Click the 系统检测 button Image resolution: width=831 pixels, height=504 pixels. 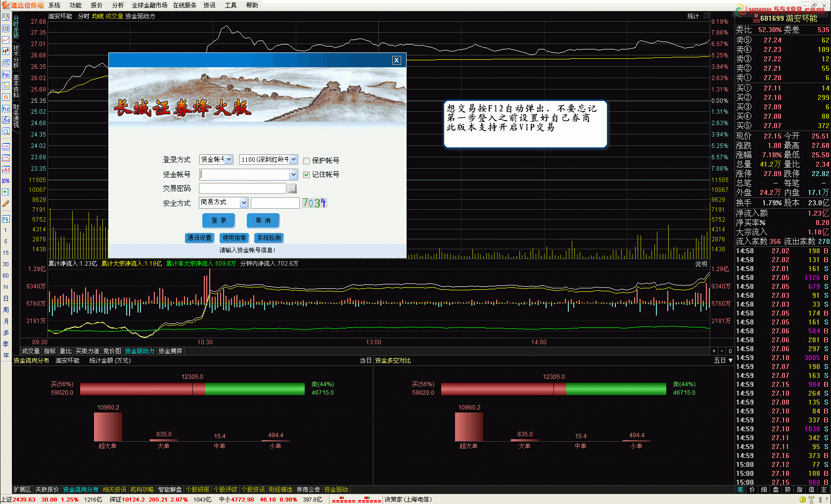click(x=269, y=238)
